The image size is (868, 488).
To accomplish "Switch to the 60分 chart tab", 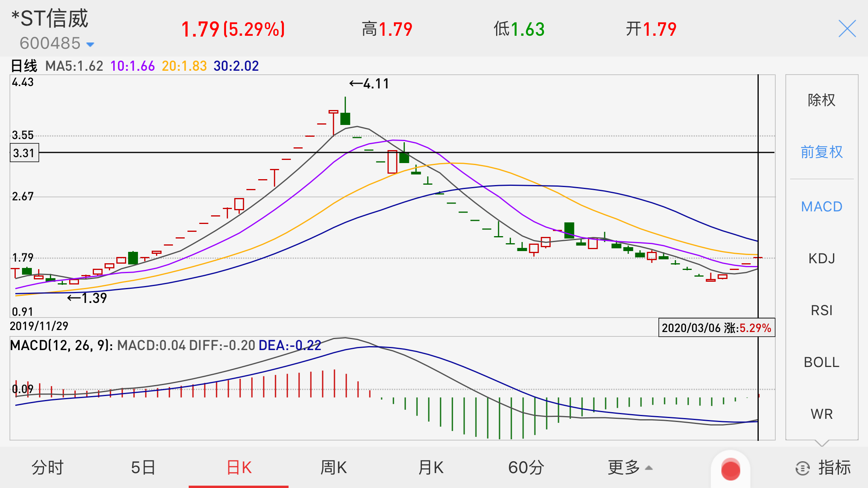I will point(526,468).
